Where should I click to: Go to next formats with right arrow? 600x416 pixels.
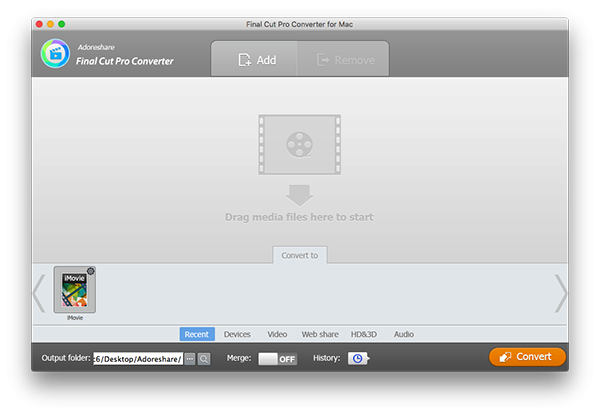pos(561,294)
